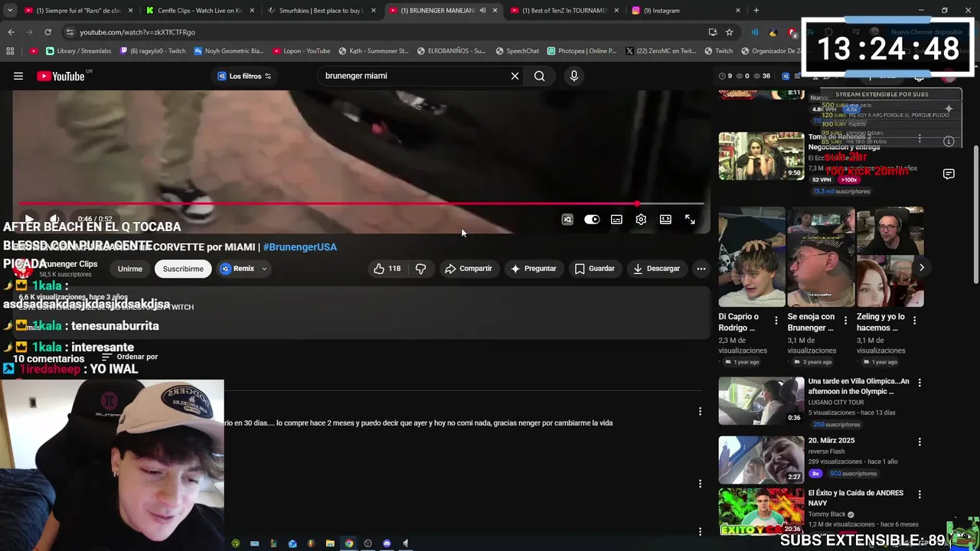Viewport: 980px width, 551px height.
Task: Go to the YouTube home logo
Action: 60,76
